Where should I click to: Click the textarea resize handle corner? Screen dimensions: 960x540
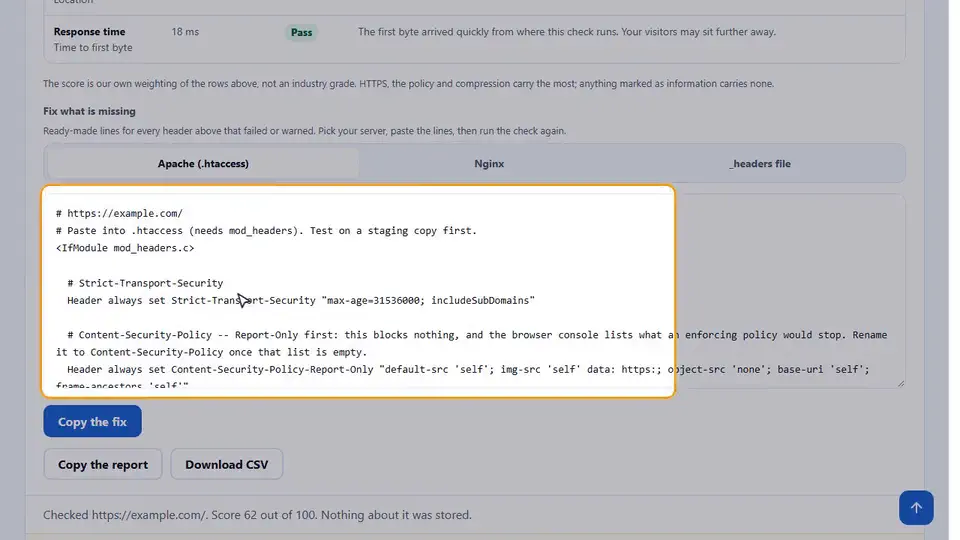901,383
